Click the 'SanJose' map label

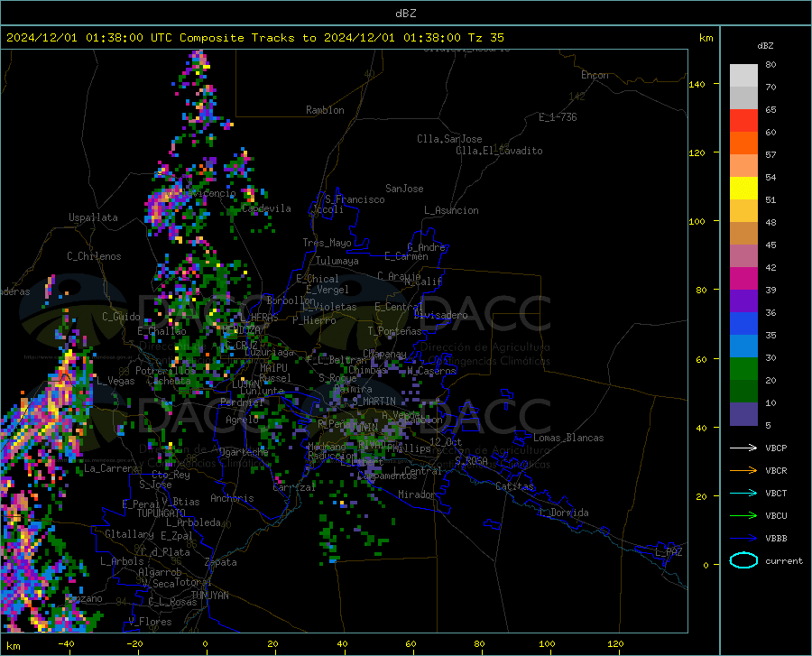404,189
